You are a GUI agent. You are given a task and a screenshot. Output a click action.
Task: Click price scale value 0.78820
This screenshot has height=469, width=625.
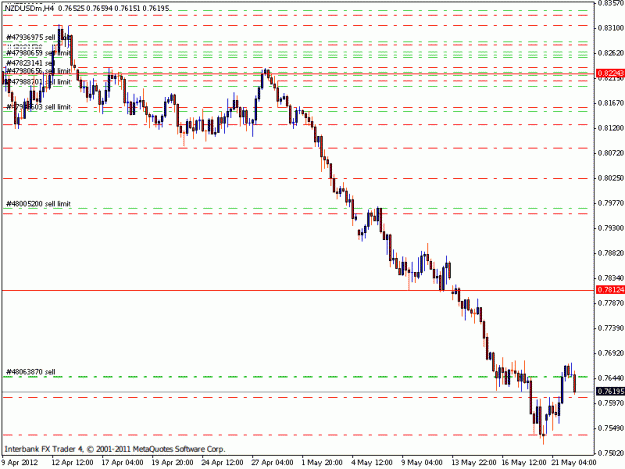611,253
